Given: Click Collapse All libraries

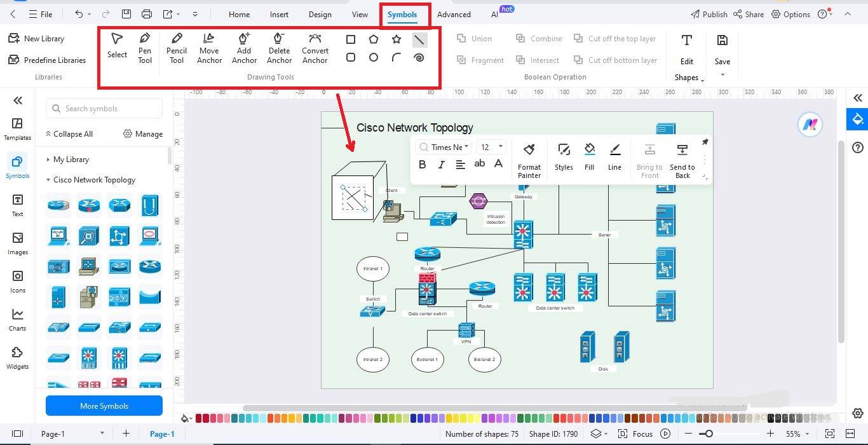Looking at the screenshot, I should [69, 134].
